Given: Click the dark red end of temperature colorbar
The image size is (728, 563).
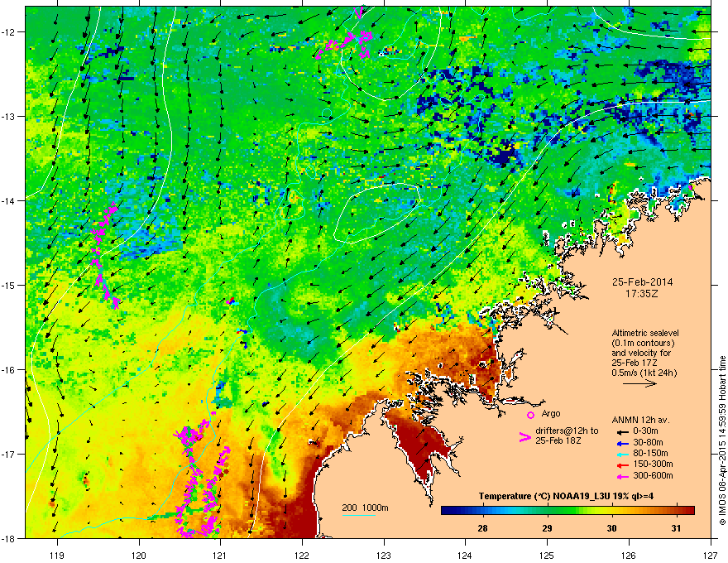Looking at the screenshot, I should pyautogui.click(x=690, y=510).
